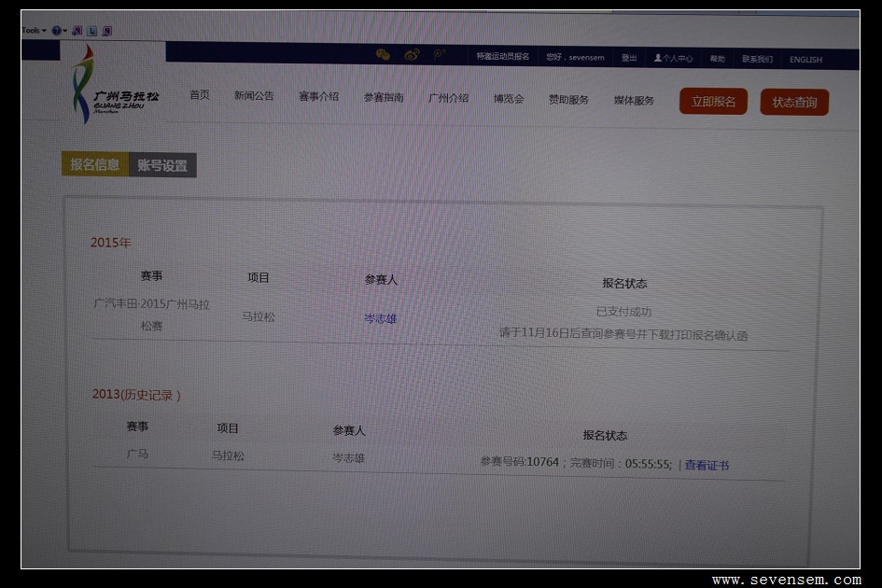The height and width of the screenshot is (588, 882).
Task: Click the 状态查询 button
Action: (x=794, y=103)
